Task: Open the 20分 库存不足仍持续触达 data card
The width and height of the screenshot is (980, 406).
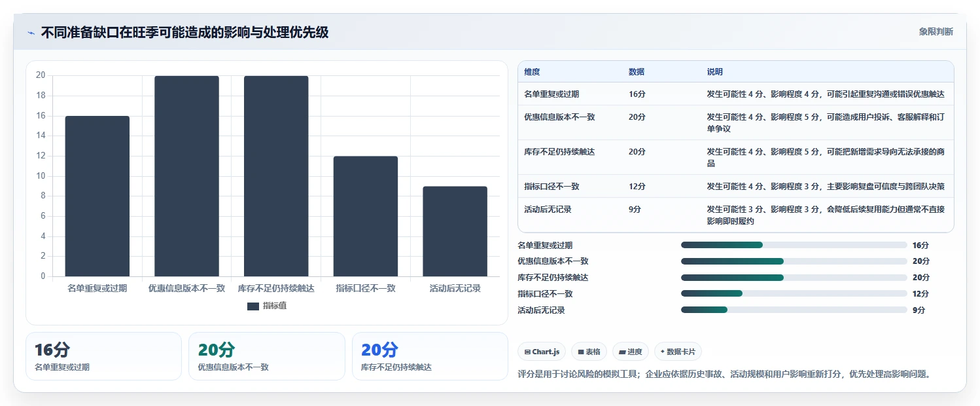Action: pos(430,356)
